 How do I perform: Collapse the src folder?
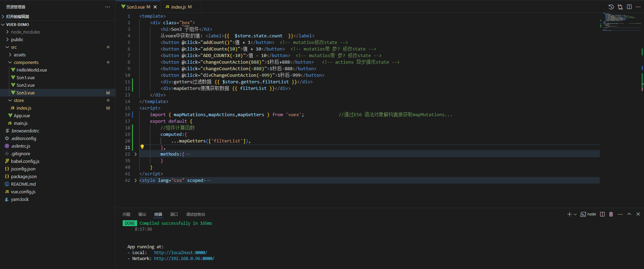(x=58, y=47)
